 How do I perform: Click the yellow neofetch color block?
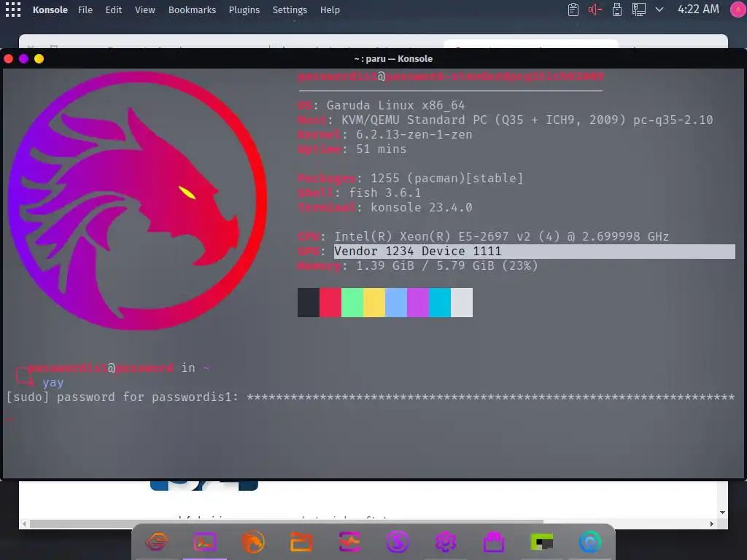coord(374,303)
